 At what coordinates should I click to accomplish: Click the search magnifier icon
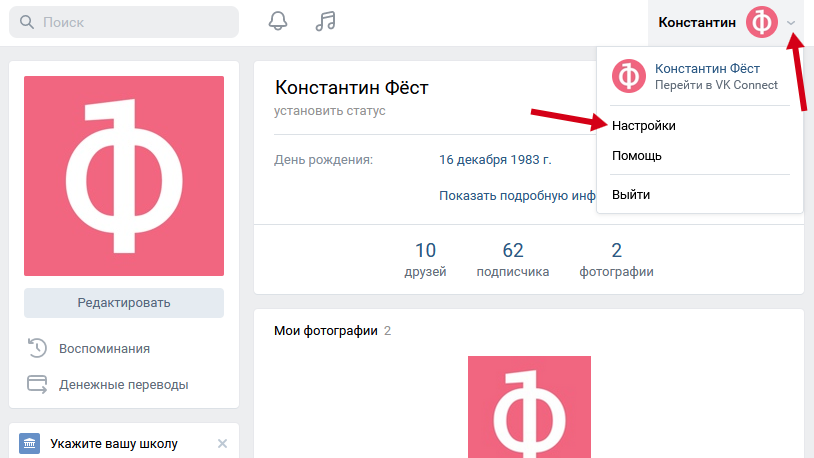pyautogui.click(x=26, y=22)
